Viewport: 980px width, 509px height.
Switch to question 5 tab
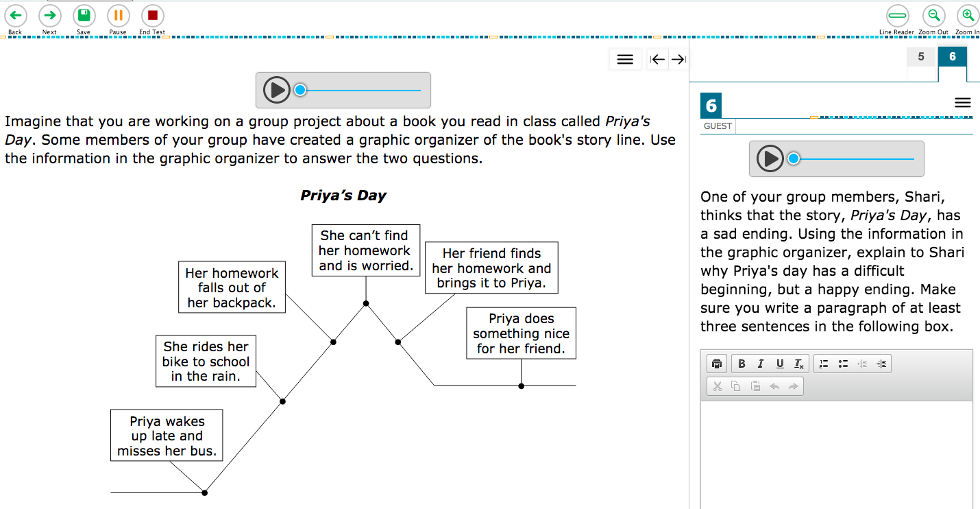click(x=921, y=57)
